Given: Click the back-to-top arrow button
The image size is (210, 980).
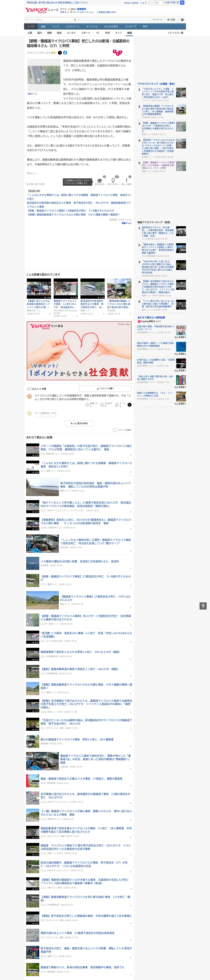Looking at the screenshot, I should coord(203,606).
